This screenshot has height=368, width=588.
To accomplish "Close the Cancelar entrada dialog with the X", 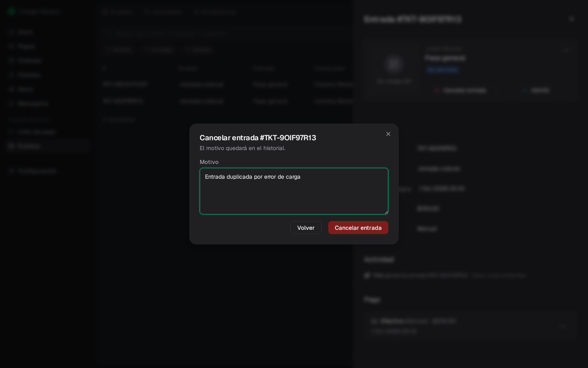I will tap(388, 134).
